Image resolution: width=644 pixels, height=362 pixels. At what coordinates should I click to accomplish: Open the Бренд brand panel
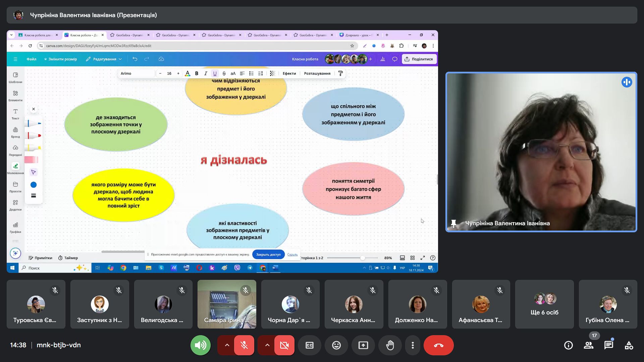(x=15, y=132)
